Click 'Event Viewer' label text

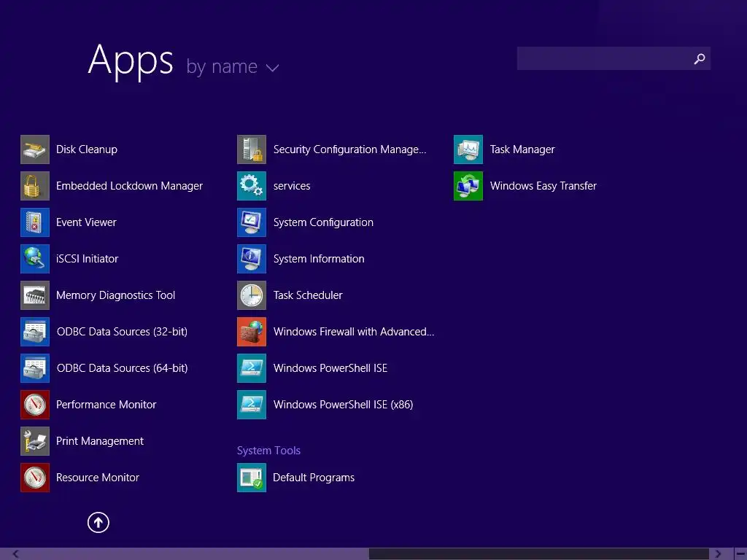coord(86,222)
